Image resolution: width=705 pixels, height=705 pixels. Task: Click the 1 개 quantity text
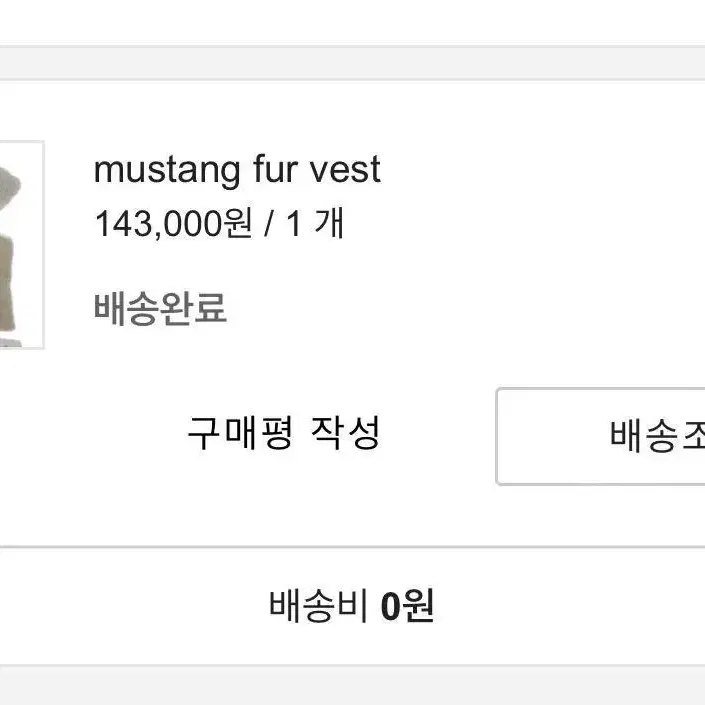point(316,223)
